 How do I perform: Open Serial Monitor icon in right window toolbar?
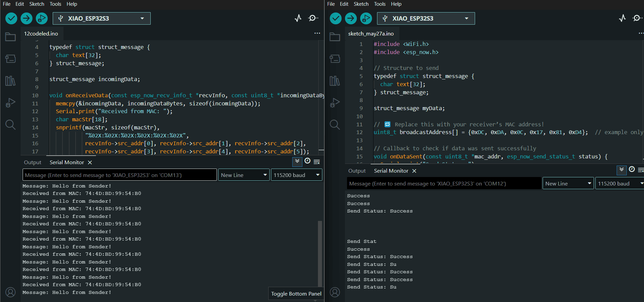638,18
